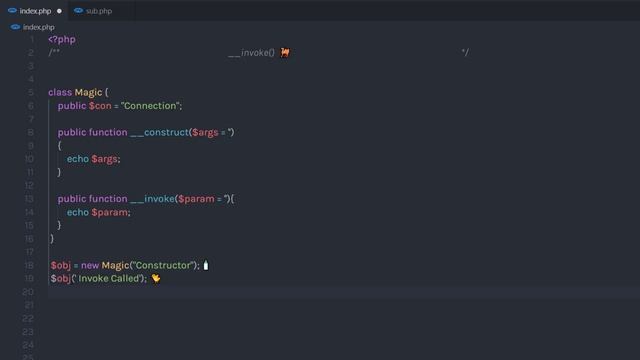Click '__invoke()' in the comment line
Screen dimensions: 640x360
(251, 53)
